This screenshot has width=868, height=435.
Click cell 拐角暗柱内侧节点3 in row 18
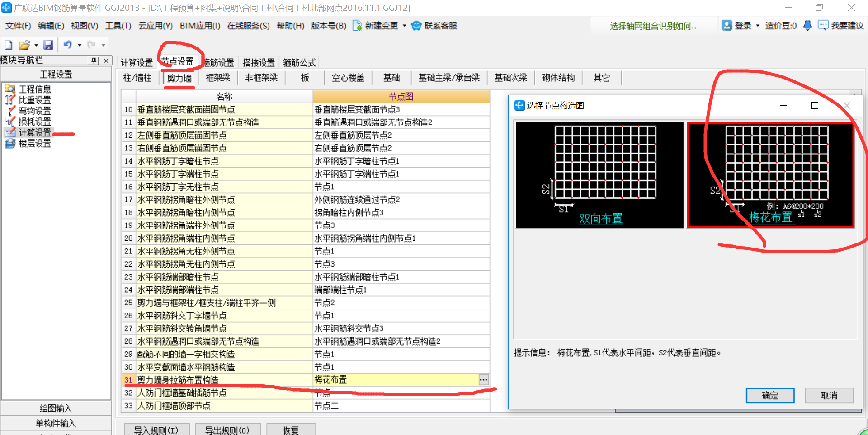click(x=401, y=213)
